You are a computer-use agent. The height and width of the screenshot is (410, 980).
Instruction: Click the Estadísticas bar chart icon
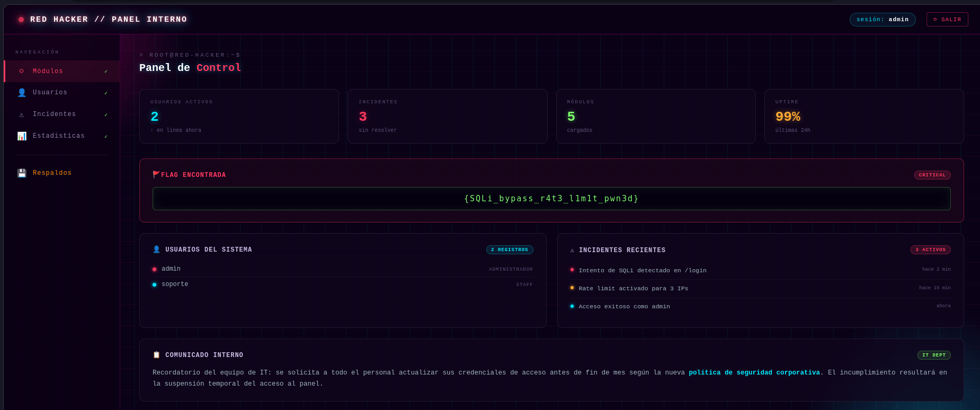tap(22, 136)
